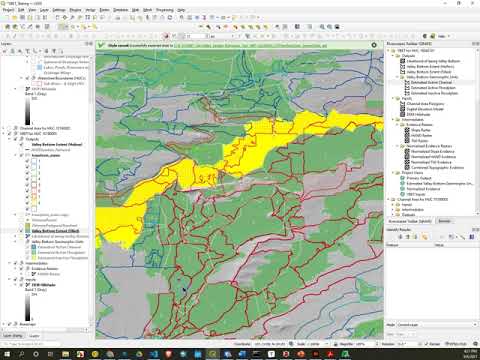Click first magnifier zoom icon in second toolbar row

[322, 27]
